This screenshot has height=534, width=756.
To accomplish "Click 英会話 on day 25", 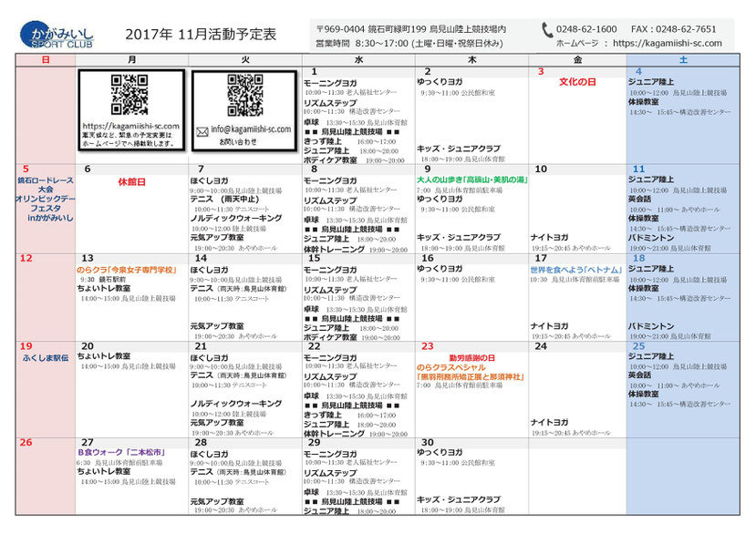I will [640, 375].
